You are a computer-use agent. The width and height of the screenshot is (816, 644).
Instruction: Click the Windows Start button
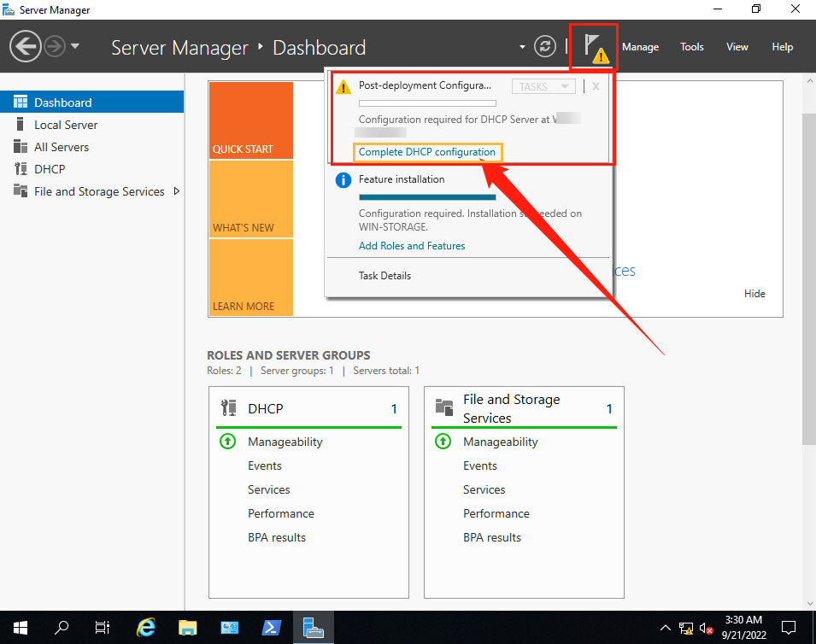20,628
